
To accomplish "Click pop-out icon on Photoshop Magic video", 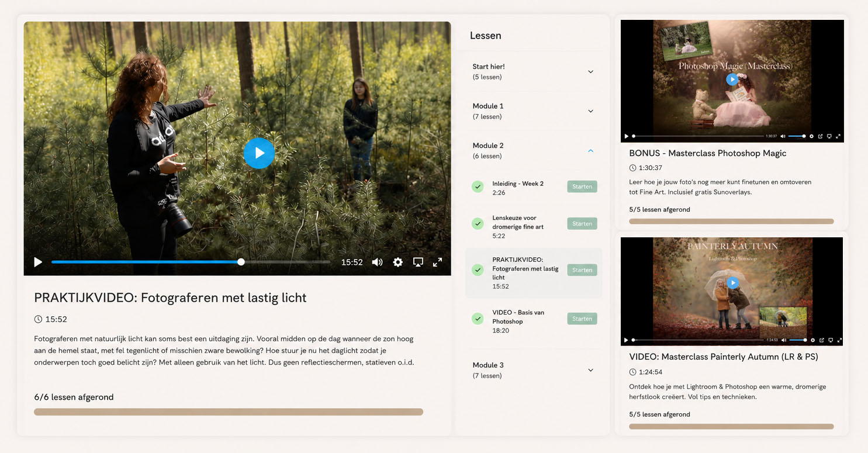I will point(821,136).
